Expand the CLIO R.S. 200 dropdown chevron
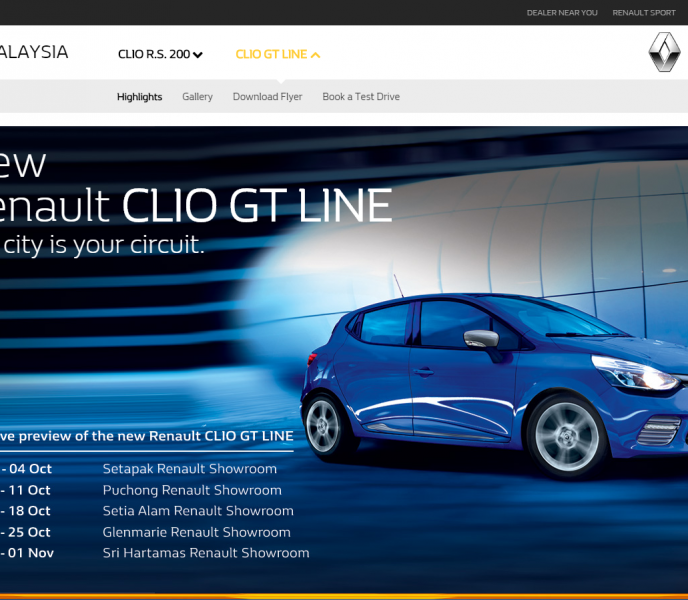Screen dimensions: 688x600 point(197,55)
